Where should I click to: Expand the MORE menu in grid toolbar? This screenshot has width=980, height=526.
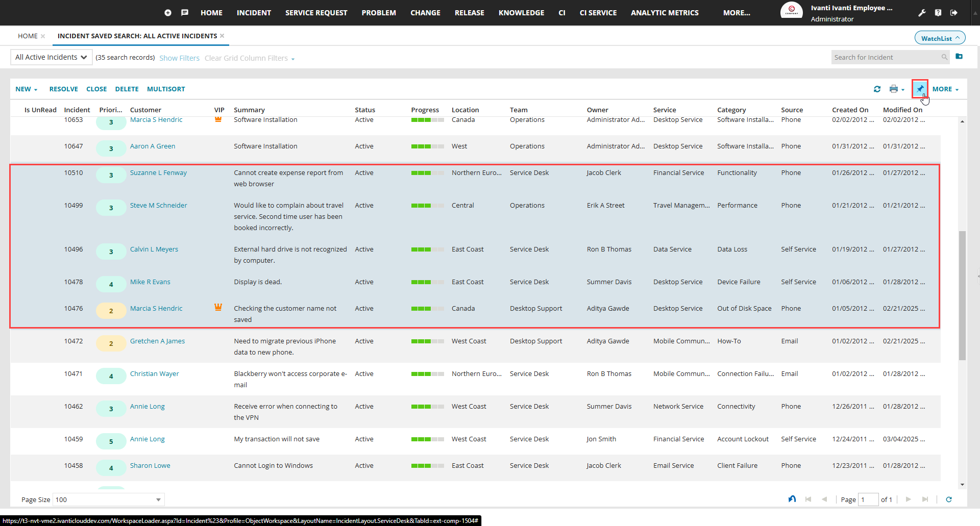tap(945, 89)
